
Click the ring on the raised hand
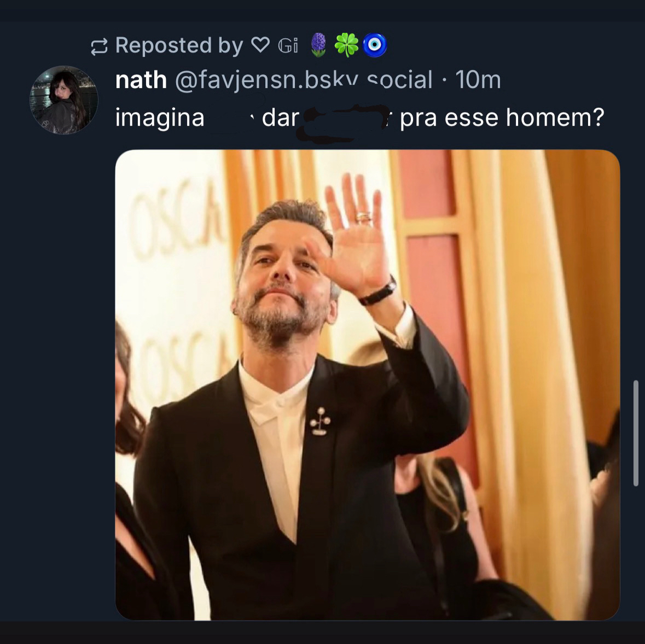363,216
